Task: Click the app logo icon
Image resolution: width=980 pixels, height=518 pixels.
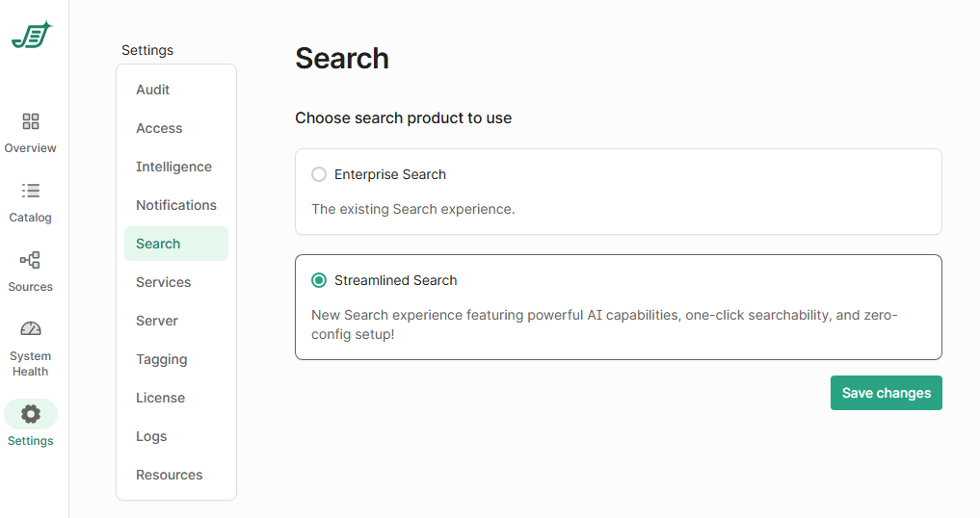Action: tap(31, 36)
